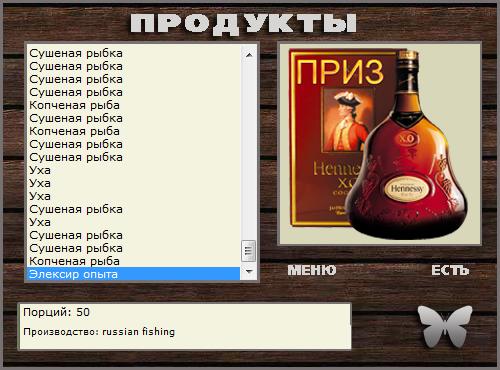500x370 pixels.
Task: Click the product list scrollbar thumb
Action: click(248, 251)
